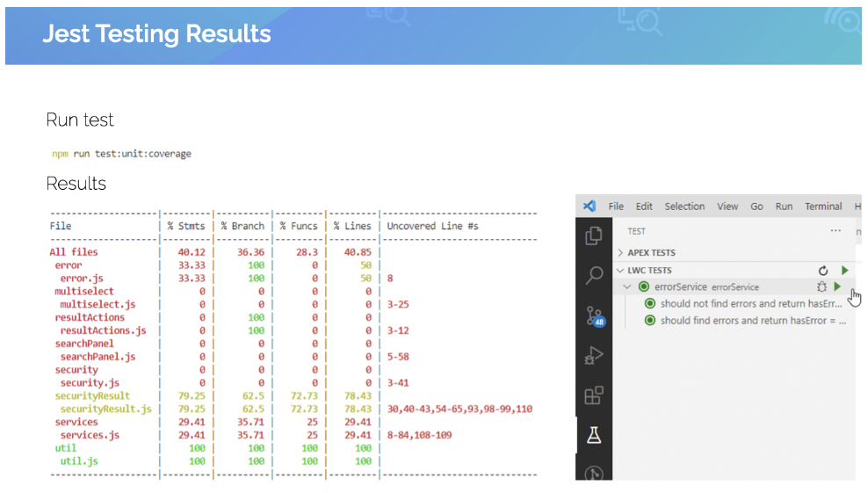Screen dimensions: 868x493
Task: Open the TEST panel more actions ellipsis
Action: click(x=835, y=230)
